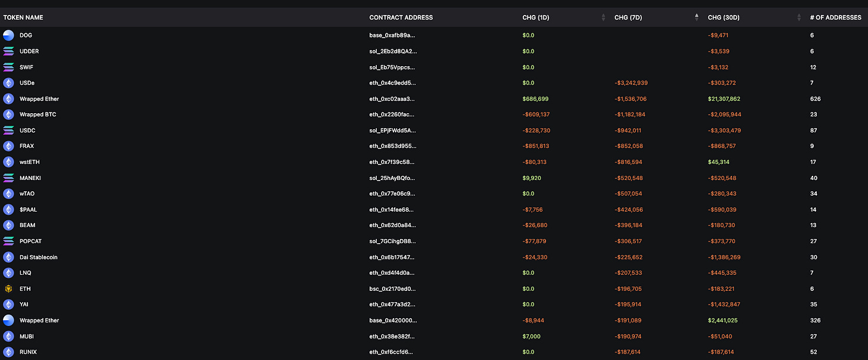Click the Ethereum icon beside Wrapped BTC
868x360 pixels.
(8, 114)
